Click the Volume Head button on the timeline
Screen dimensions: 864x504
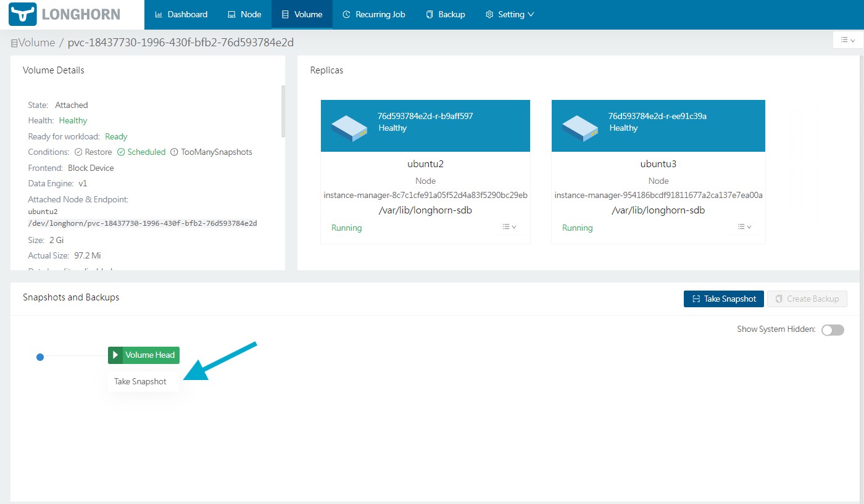(148, 355)
